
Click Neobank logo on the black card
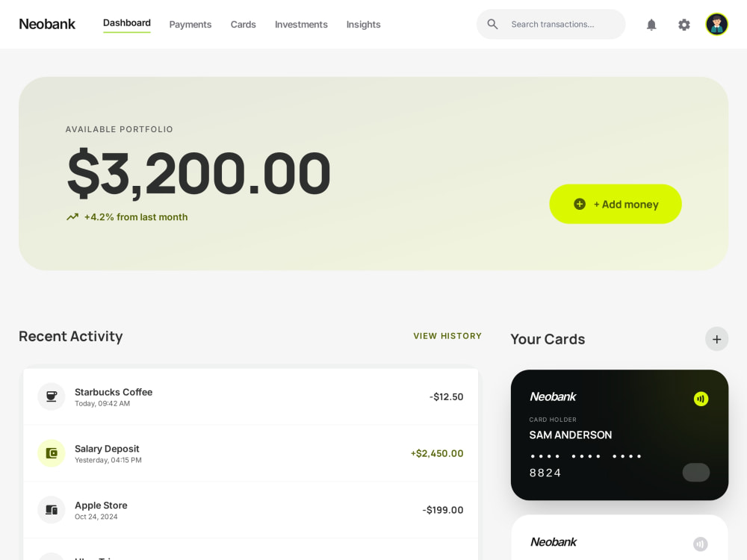click(553, 396)
